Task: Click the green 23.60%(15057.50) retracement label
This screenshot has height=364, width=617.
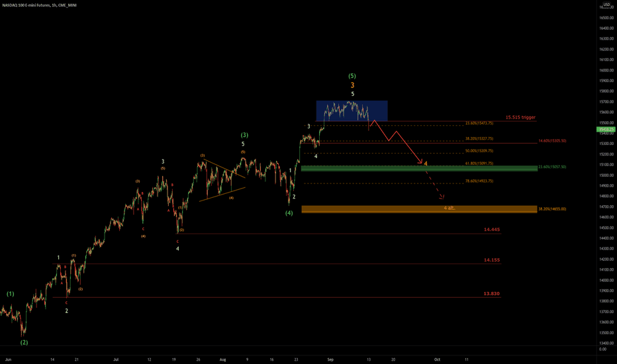Action: [x=553, y=167]
